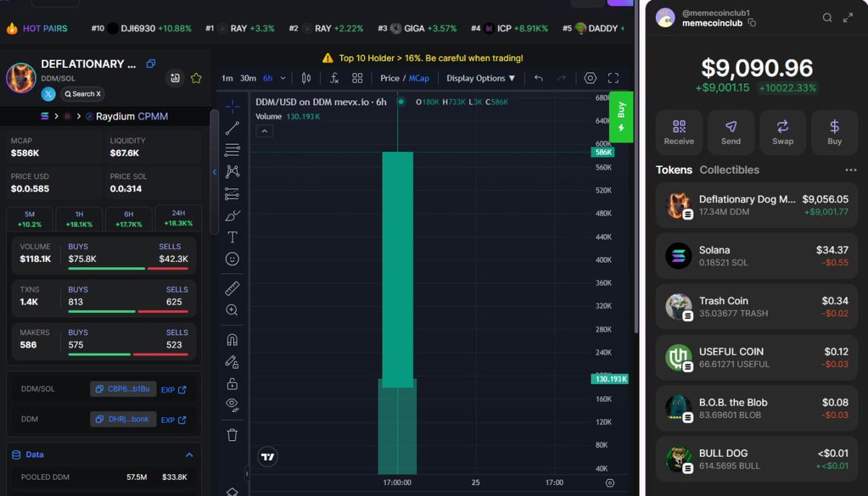Screen dimensions: 868x496
Task: Open chart settings hexagon icon
Action: pos(590,78)
